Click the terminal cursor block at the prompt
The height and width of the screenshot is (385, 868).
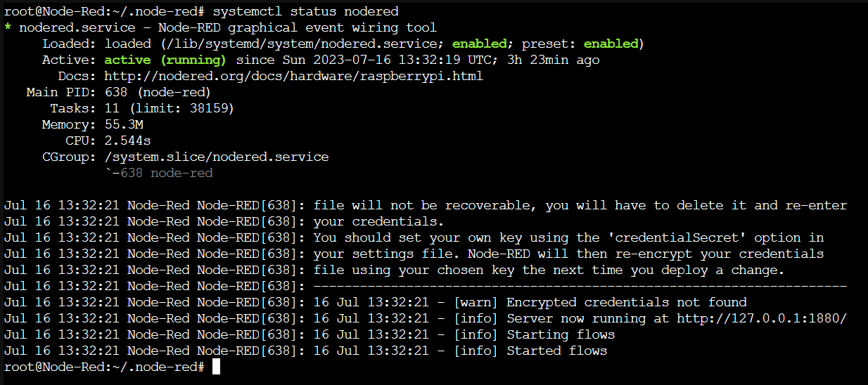(216, 367)
